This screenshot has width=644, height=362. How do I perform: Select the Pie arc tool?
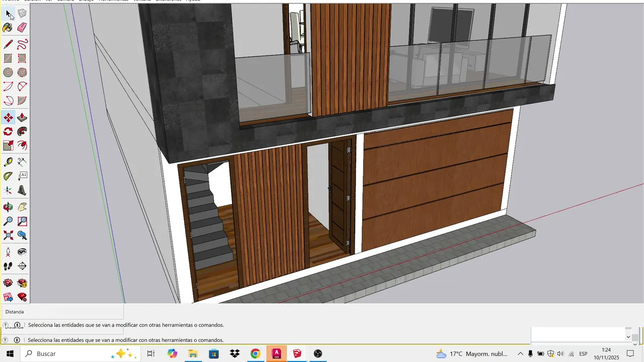(x=22, y=101)
